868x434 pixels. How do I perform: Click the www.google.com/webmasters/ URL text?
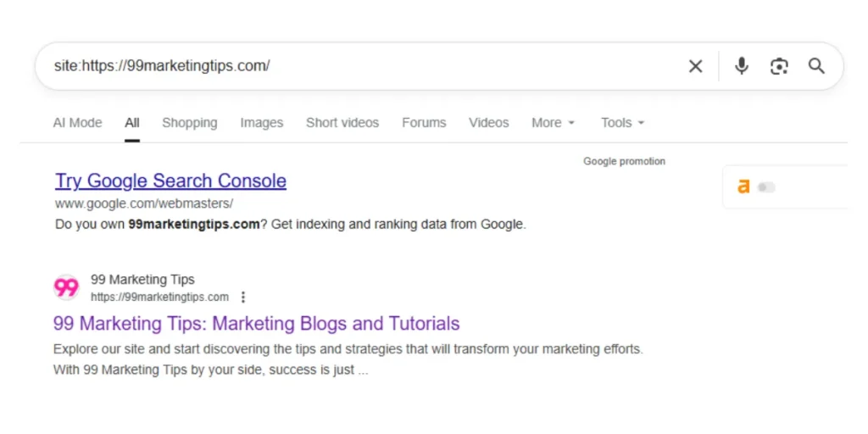click(144, 203)
